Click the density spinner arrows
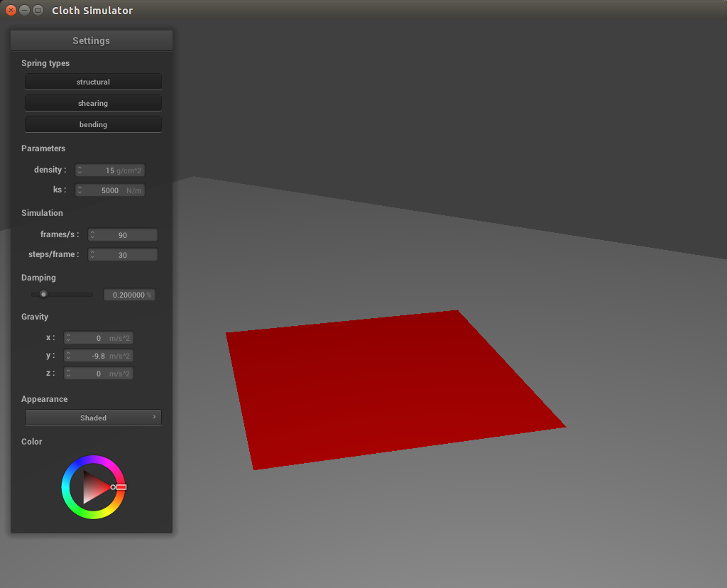 pos(80,170)
